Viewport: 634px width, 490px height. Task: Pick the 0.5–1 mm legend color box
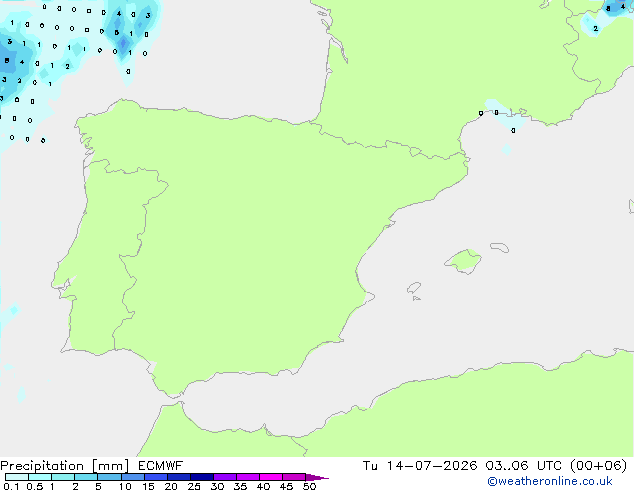click(x=40, y=477)
